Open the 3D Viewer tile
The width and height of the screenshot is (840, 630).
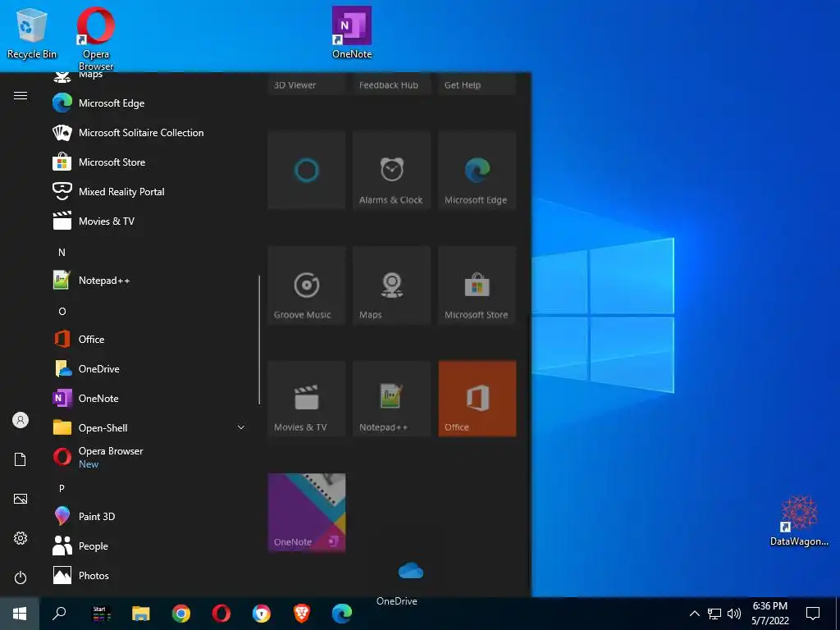click(307, 84)
